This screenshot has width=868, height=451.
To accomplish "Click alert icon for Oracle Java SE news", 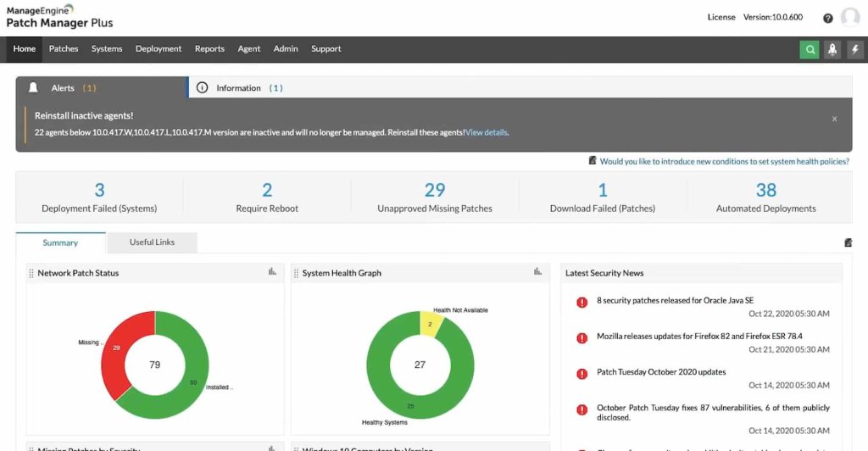I will (x=581, y=302).
